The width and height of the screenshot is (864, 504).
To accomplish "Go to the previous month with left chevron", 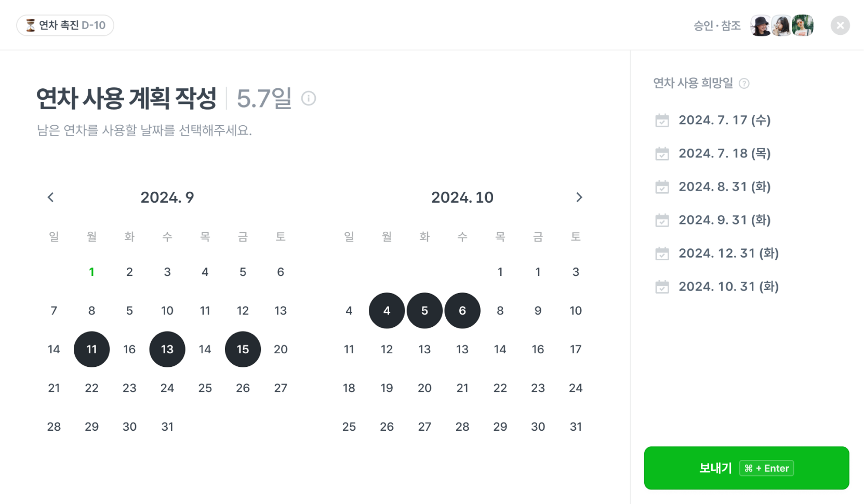I will click(50, 197).
